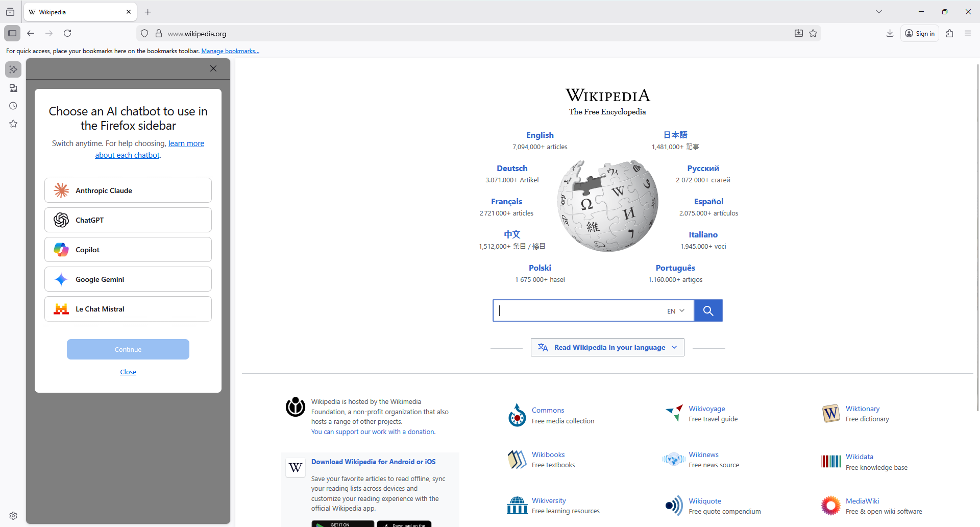Open the Bookmarks star in sidebar

pyautogui.click(x=13, y=124)
